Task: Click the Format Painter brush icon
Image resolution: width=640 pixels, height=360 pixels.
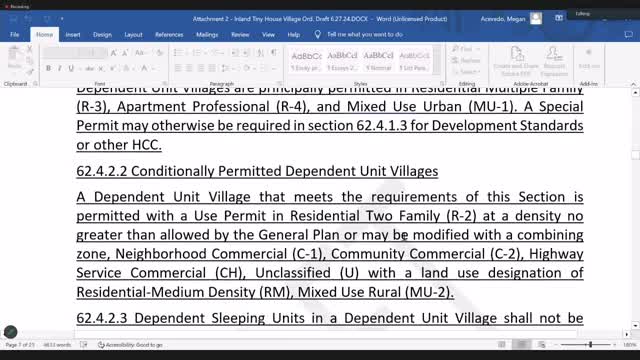Action: coord(29,72)
